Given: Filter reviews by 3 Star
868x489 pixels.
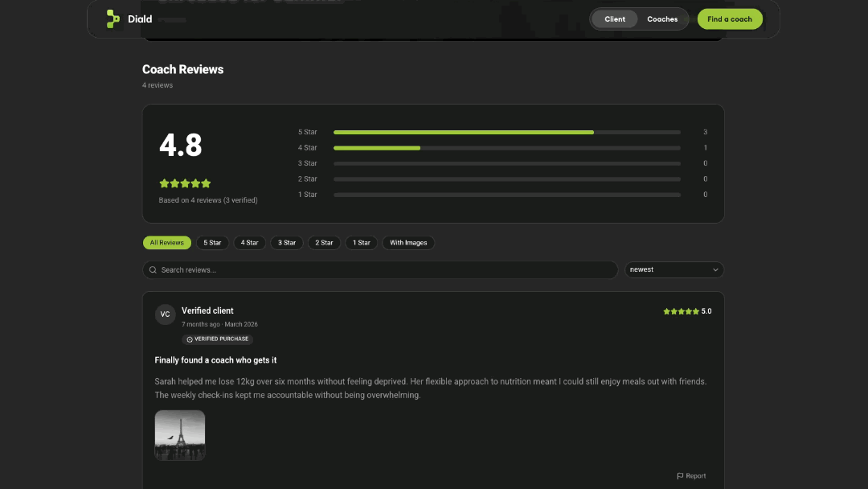Looking at the screenshot, I should [287, 243].
